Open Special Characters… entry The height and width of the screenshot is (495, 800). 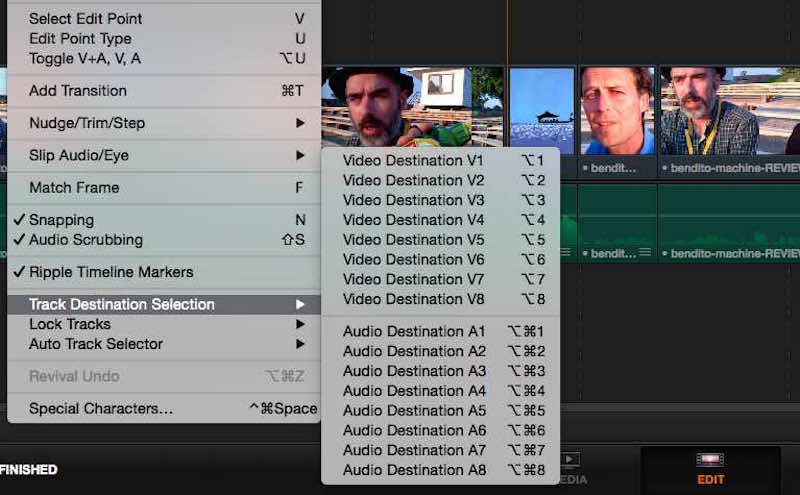pyautogui.click(x=164, y=408)
